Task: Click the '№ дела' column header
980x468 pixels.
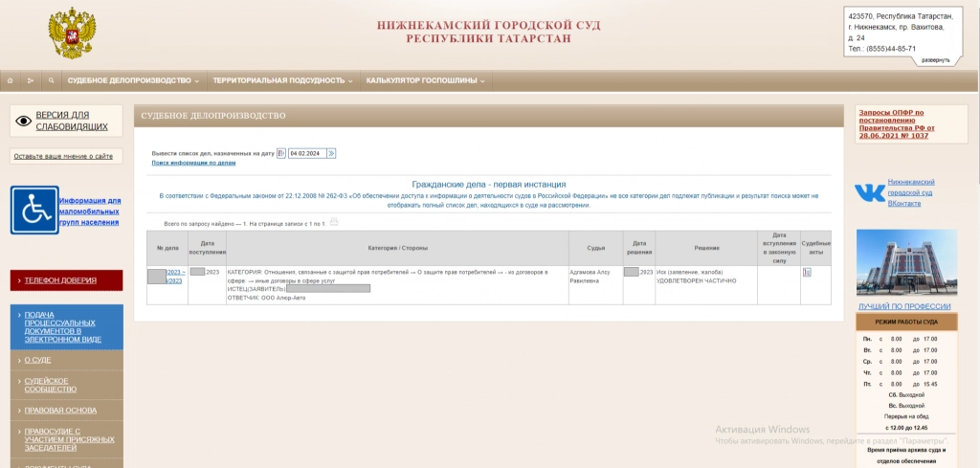Action: pos(167,248)
